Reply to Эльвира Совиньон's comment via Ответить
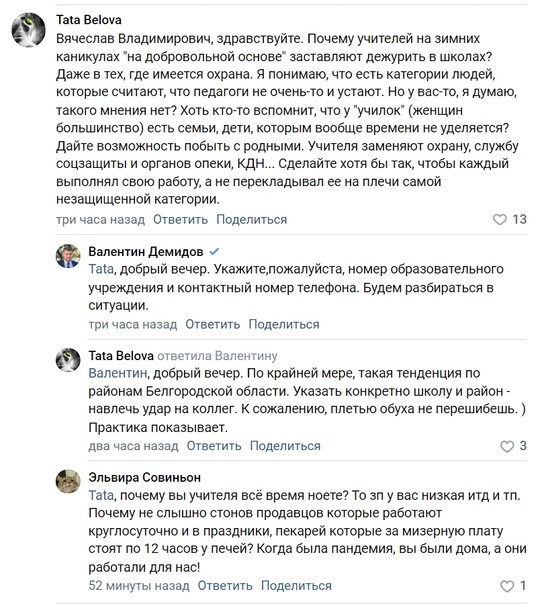This screenshot has width=544, height=604. point(225,586)
